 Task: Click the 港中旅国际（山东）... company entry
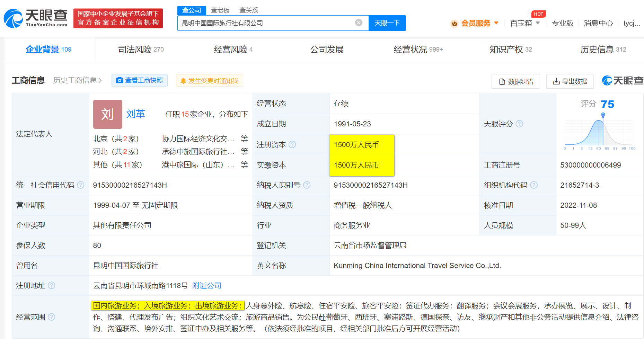(198, 165)
